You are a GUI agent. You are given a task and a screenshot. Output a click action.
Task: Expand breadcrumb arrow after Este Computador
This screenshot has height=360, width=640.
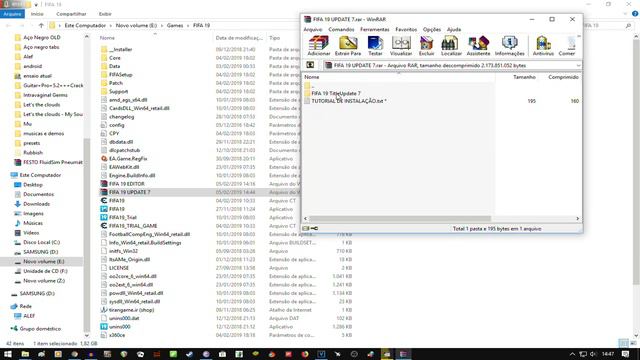pos(110,25)
